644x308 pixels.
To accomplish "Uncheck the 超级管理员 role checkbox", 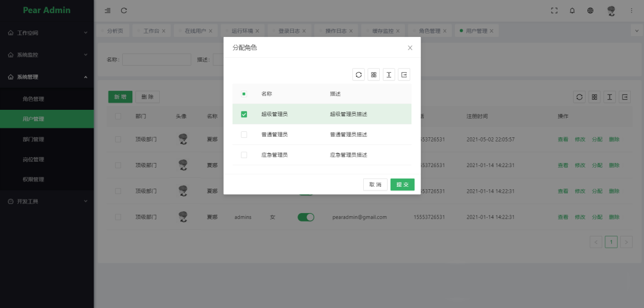I will point(244,114).
